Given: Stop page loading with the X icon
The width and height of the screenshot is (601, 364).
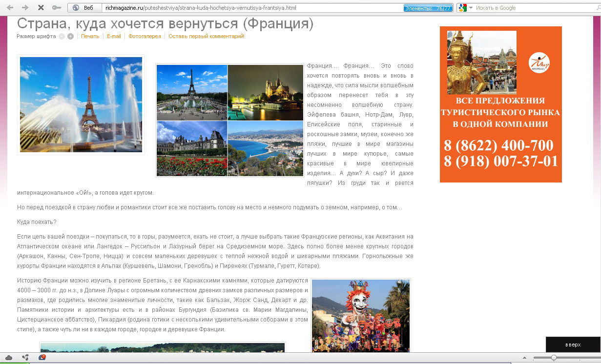Looking at the screenshot, I should click(x=41, y=8).
